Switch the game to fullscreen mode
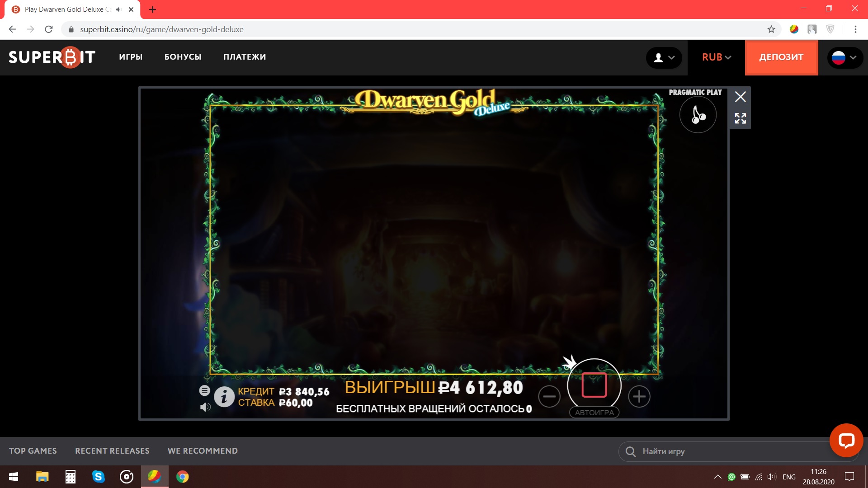Screen dimensions: 868x488 pos(740,118)
